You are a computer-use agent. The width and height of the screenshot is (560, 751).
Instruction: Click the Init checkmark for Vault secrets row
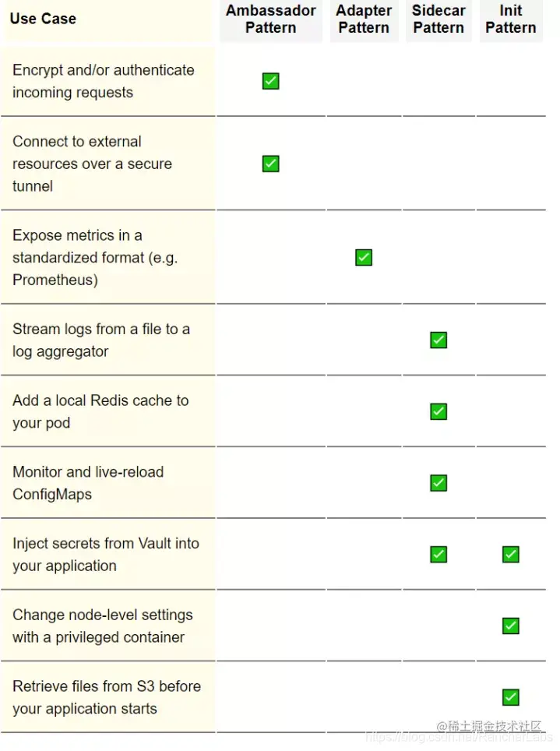point(511,554)
